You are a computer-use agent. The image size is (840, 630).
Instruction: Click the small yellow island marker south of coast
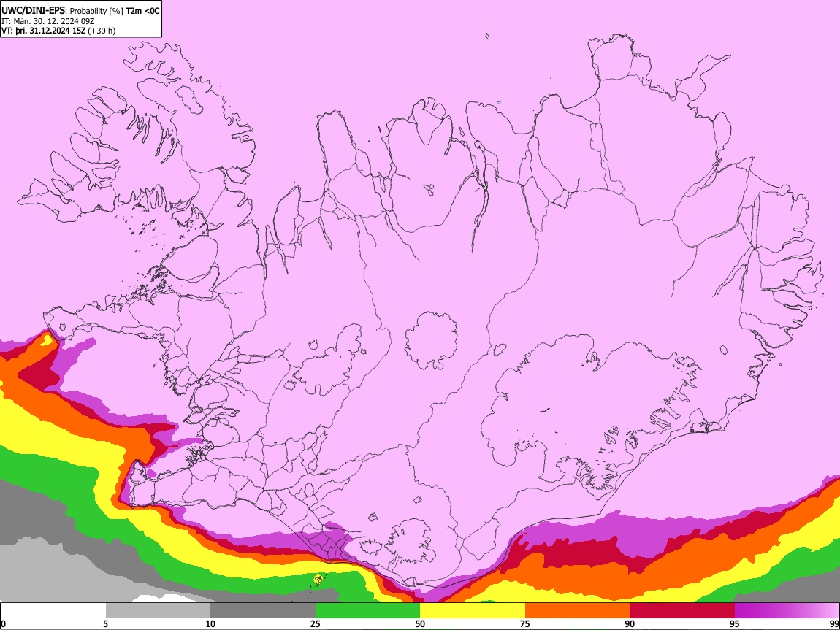click(x=318, y=579)
